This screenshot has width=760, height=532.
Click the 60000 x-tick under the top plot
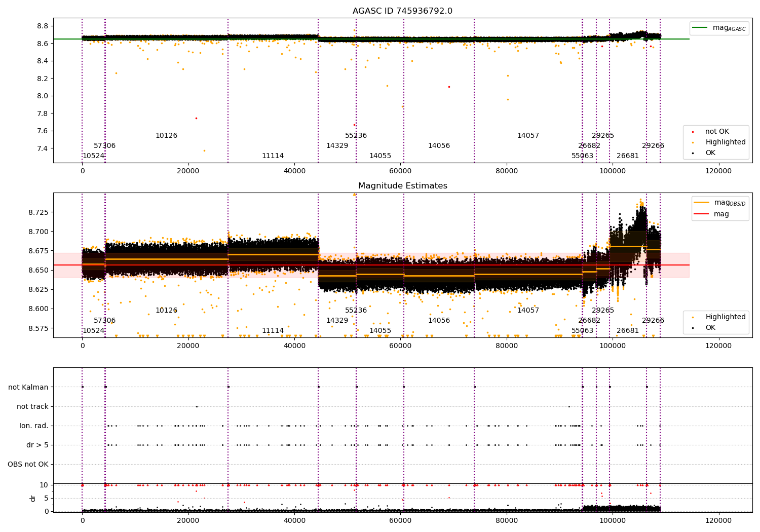pyautogui.click(x=400, y=171)
